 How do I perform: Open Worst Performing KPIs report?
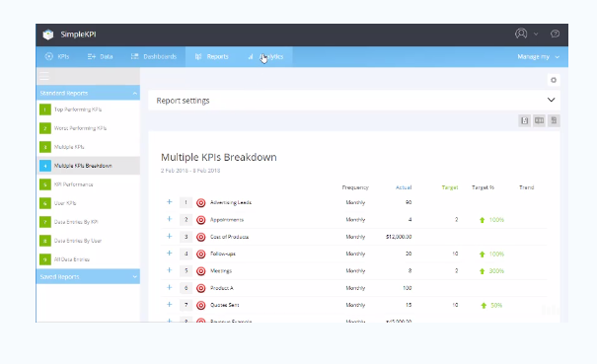(80, 128)
